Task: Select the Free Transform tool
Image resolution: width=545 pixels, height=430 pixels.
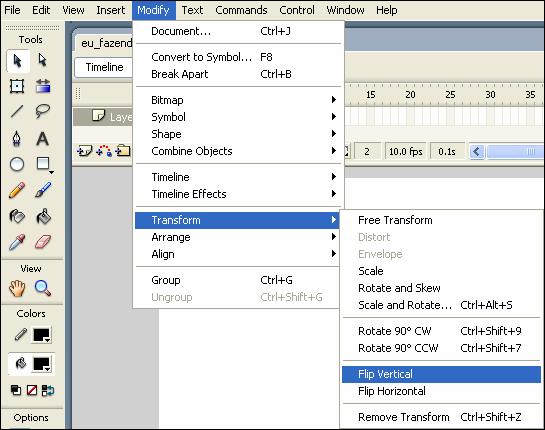Action: (x=17, y=86)
